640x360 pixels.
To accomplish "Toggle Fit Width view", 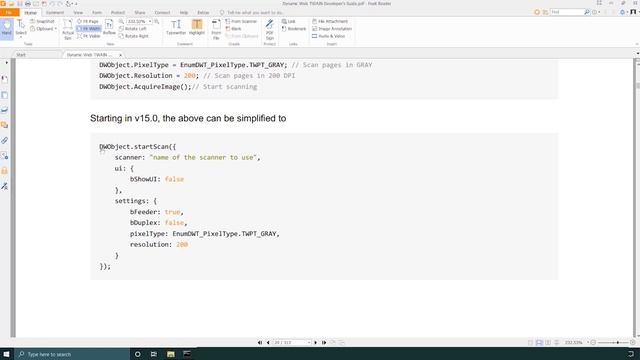I will click(89, 29).
